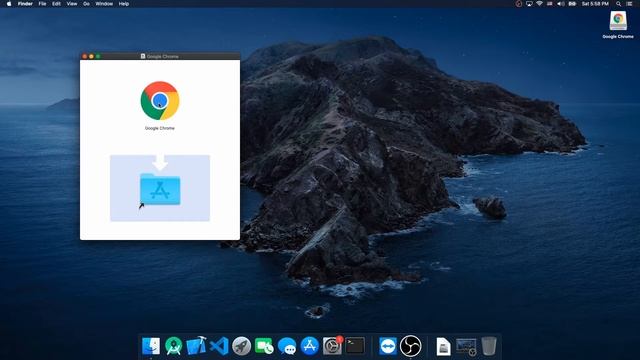Open System Preferences from the Dock
Screen dimensions: 640x360
332,346
